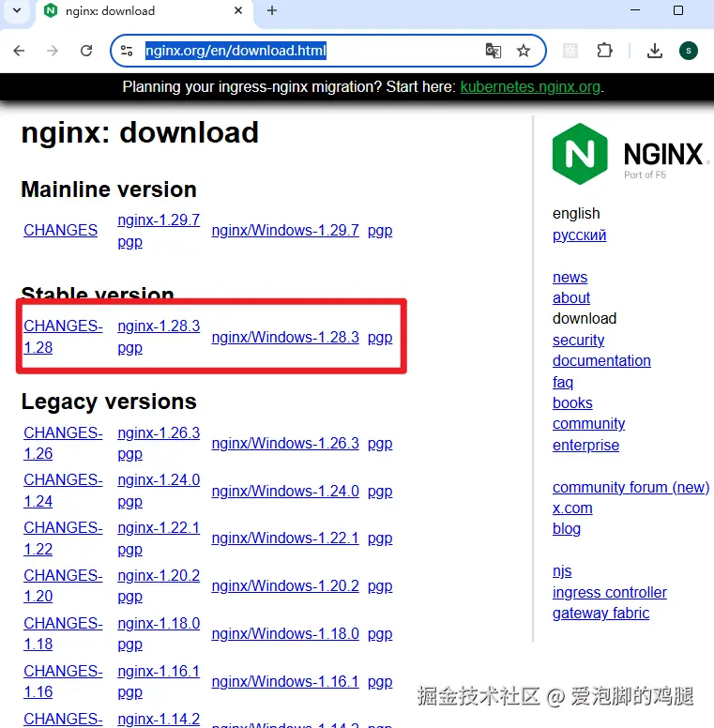Open the browser downloads icon
The width and height of the screenshot is (714, 728).
tap(655, 51)
